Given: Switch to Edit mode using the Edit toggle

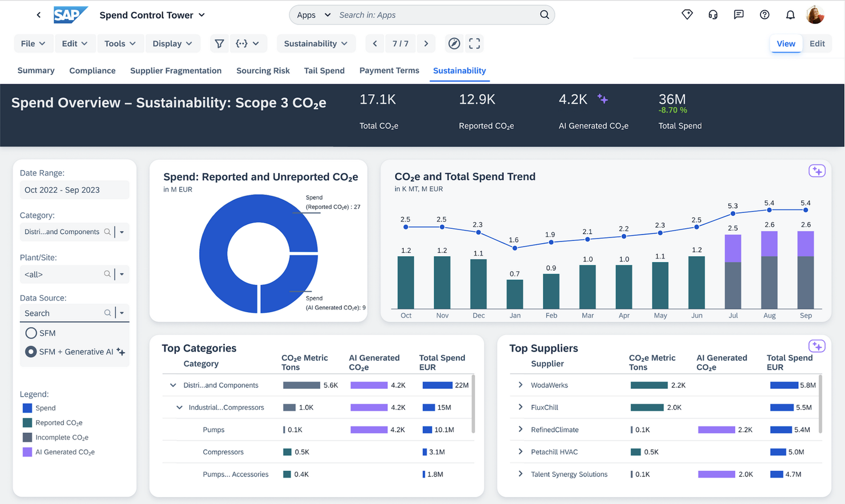Looking at the screenshot, I should tap(817, 43).
